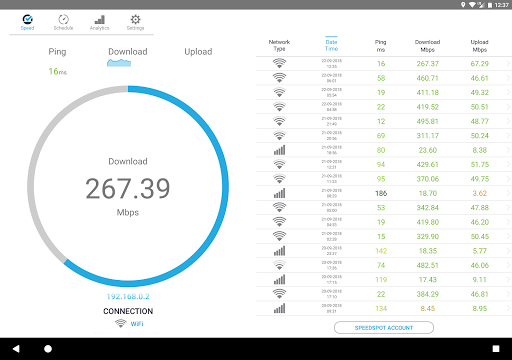Tap the Android home circle button
The height and width of the screenshot is (360, 512).
(48, 349)
